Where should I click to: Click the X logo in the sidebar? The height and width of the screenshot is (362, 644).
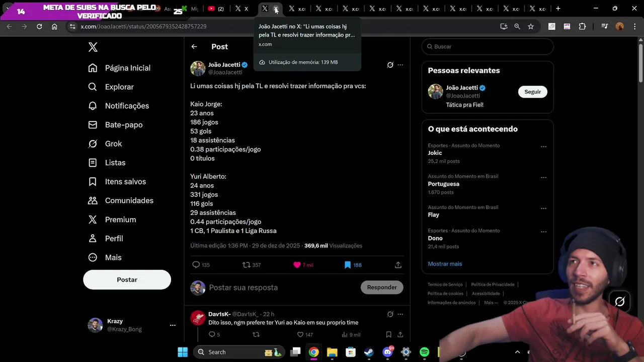(93, 47)
